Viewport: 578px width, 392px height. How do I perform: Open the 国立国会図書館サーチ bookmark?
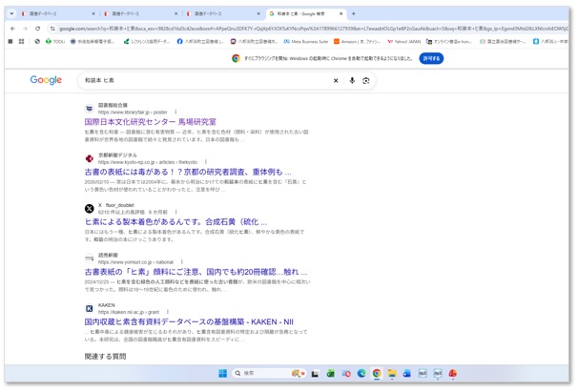pos(503,42)
